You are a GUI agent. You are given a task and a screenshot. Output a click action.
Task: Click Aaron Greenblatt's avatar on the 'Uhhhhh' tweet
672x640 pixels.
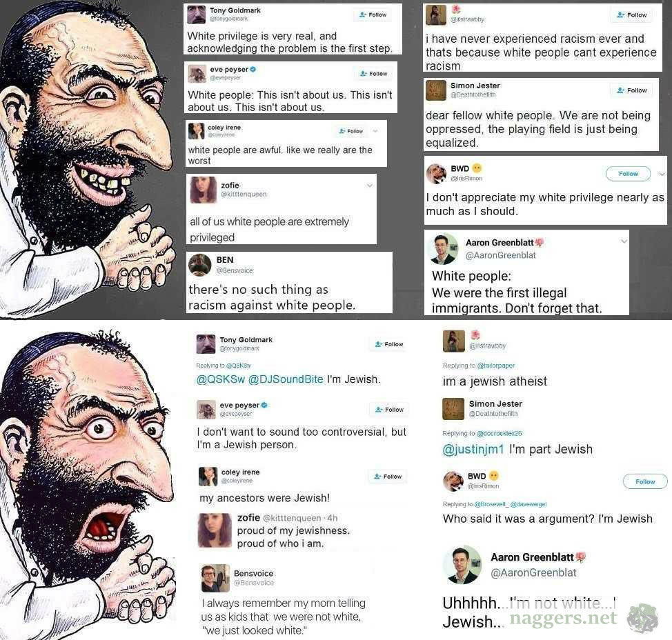pyautogui.click(x=462, y=565)
